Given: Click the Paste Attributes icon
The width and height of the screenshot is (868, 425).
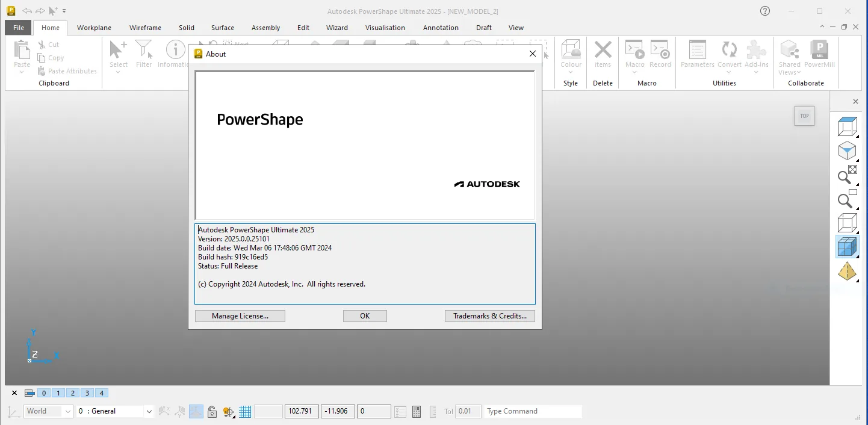Looking at the screenshot, I should click(42, 71).
